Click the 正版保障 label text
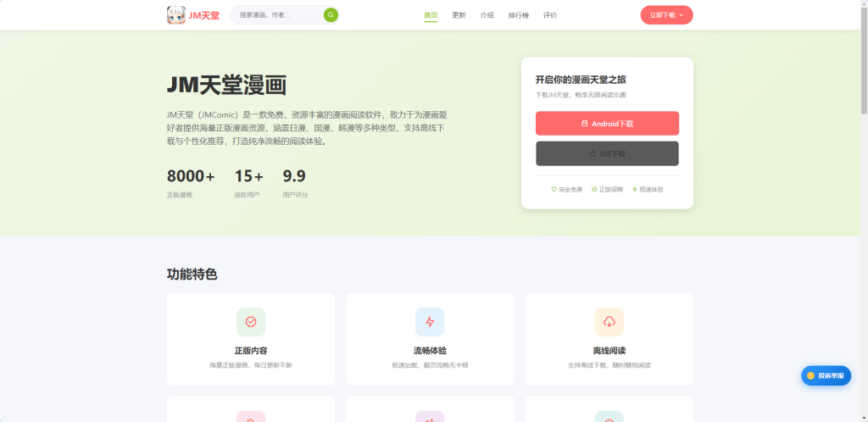 point(610,189)
